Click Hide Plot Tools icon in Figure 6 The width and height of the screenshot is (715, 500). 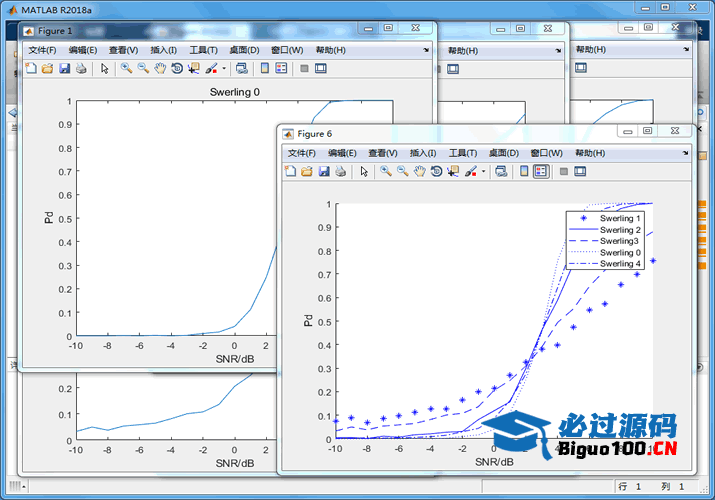coord(564,171)
